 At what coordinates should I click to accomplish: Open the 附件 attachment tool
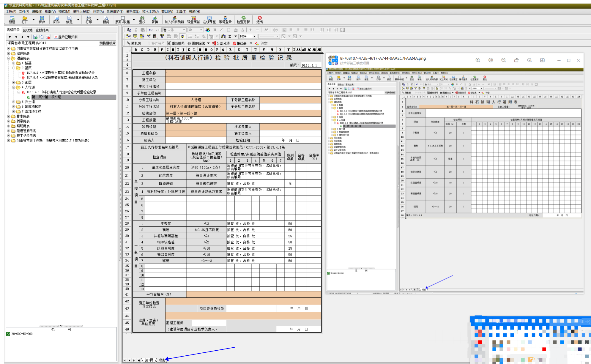[x=57, y=20]
